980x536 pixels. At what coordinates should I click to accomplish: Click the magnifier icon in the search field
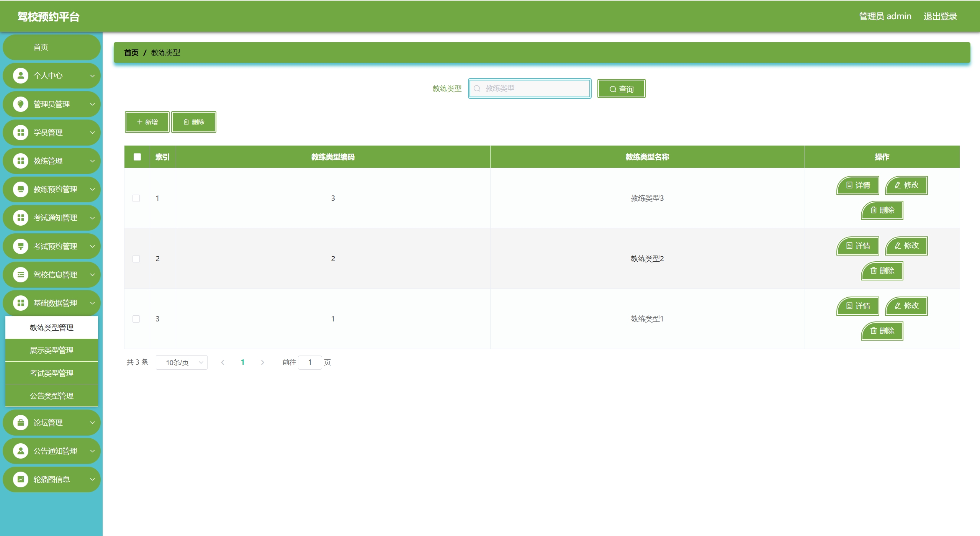click(477, 89)
